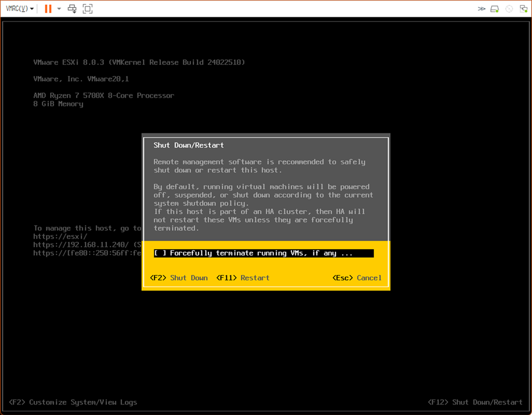
Task: Click the Shut Down/Restart dialog title
Action: coord(188,145)
